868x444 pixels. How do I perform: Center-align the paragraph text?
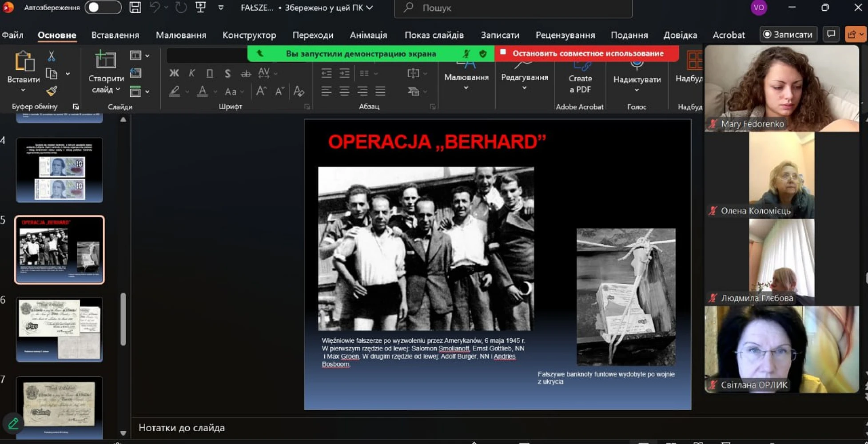(344, 91)
